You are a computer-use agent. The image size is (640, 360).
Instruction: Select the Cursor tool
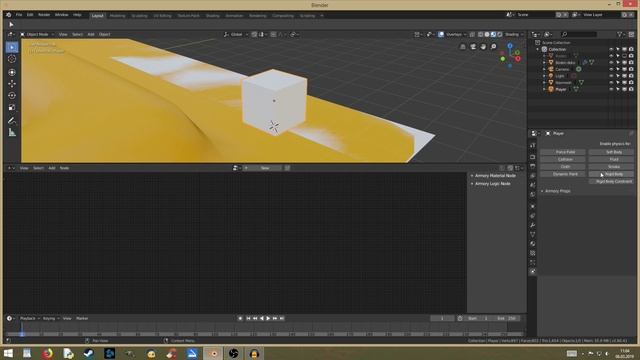coord(12,59)
